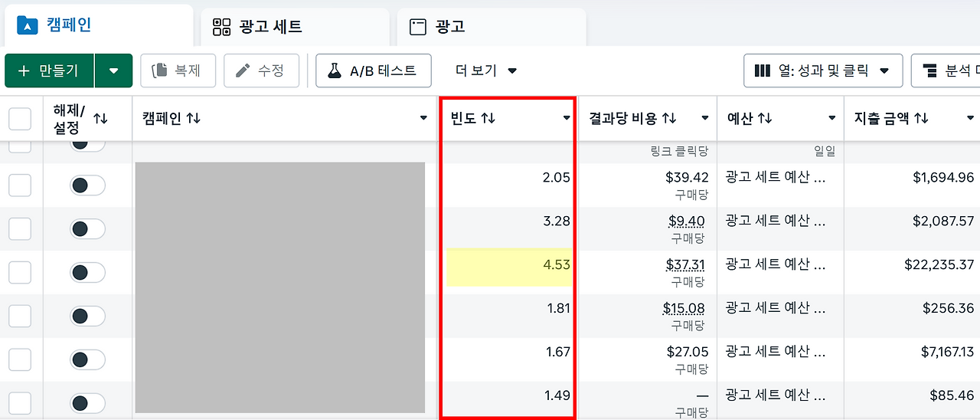Sort by 결과당 비용 column arrows

tap(669, 118)
